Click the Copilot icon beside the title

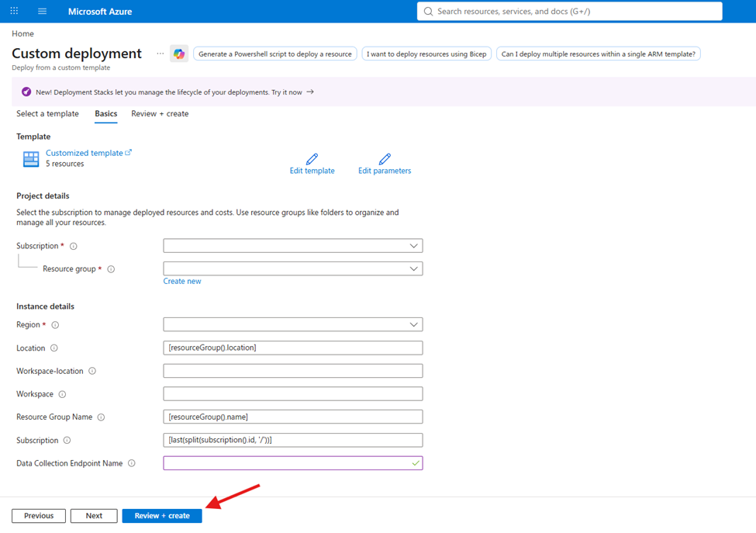coord(179,54)
